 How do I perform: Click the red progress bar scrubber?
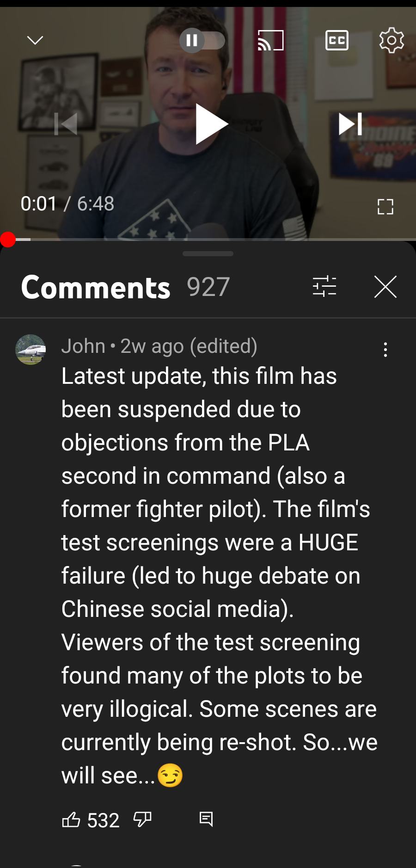[x=8, y=240]
